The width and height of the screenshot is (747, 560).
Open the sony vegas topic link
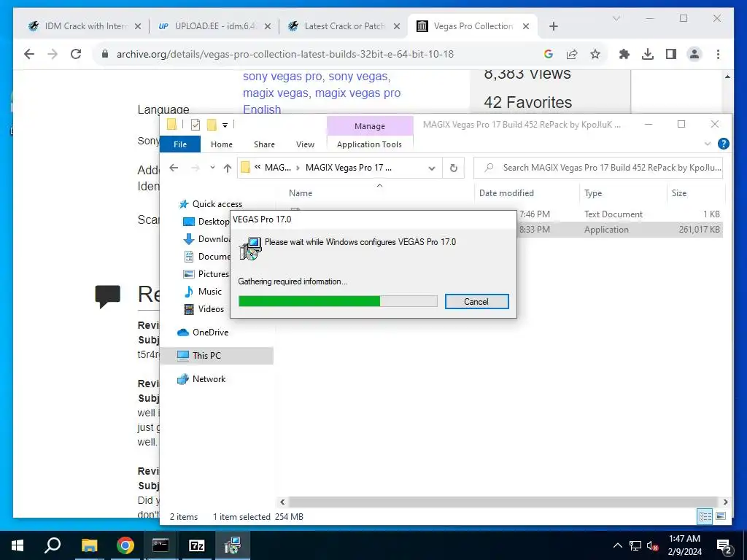coord(357,76)
